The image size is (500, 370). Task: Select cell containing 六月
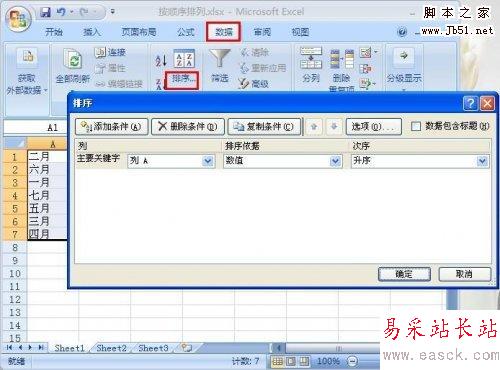[47, 170]
